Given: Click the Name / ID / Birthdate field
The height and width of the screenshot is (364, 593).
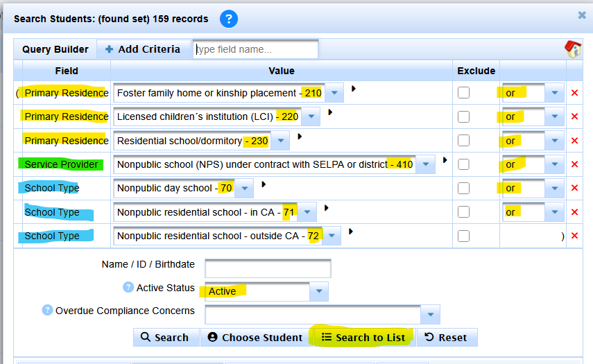Looking at the screenshot, I should coord(268,268).
